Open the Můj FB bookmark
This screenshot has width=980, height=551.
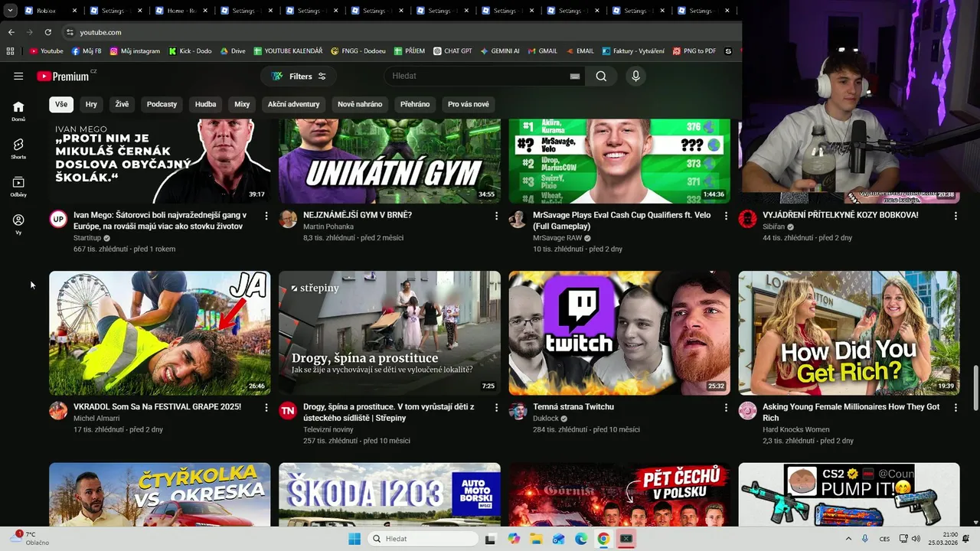click(x=87, y=51)
